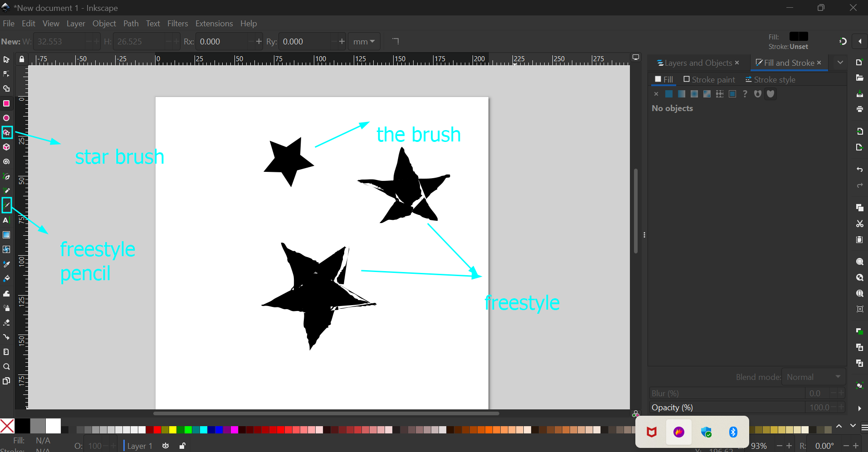Choose linear gradient fill paint
The image size is (868, 452).
point(682,94)
